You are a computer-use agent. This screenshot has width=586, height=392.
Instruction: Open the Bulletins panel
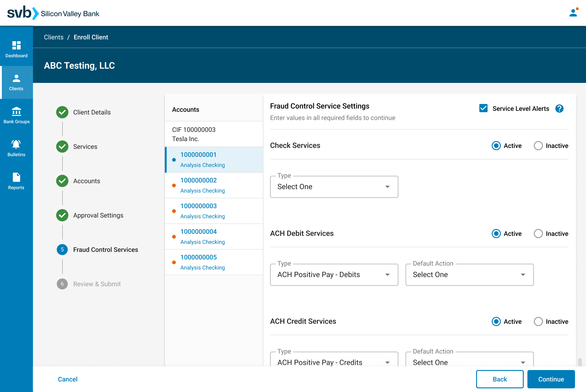point(16,148)
